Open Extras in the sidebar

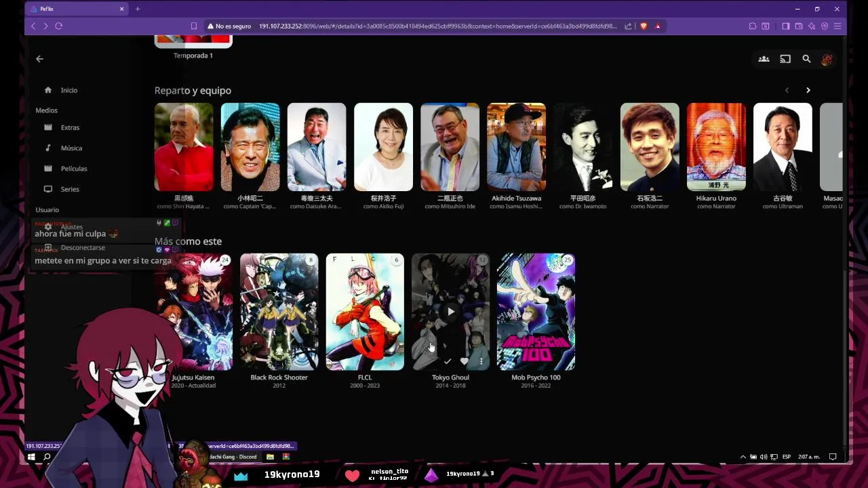click(x=70, y=127)
